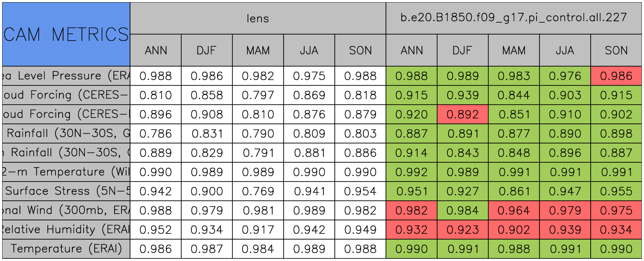Select the red 0.892 DJF cell
Image resolution: width=644 pixels, height=261 pixels.
click(x=462, y=114)
